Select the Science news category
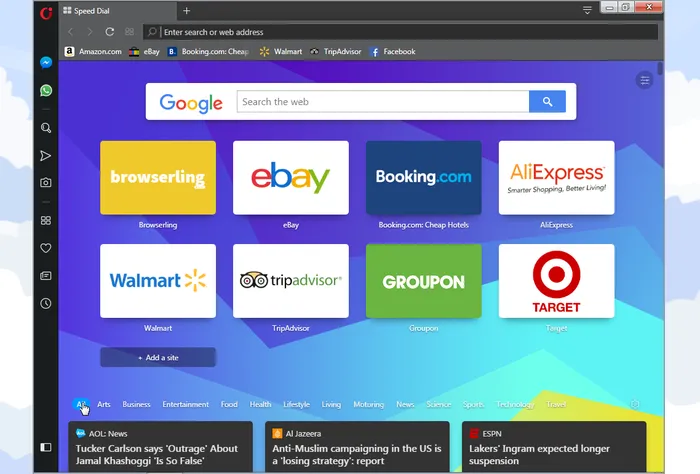 [x=438, y=404]
